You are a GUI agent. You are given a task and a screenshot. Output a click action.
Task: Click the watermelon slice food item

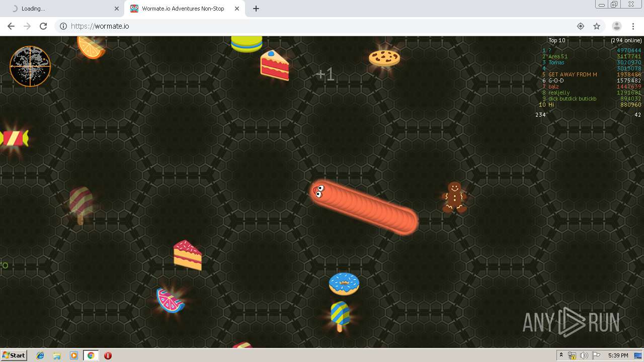coord(171,300)
